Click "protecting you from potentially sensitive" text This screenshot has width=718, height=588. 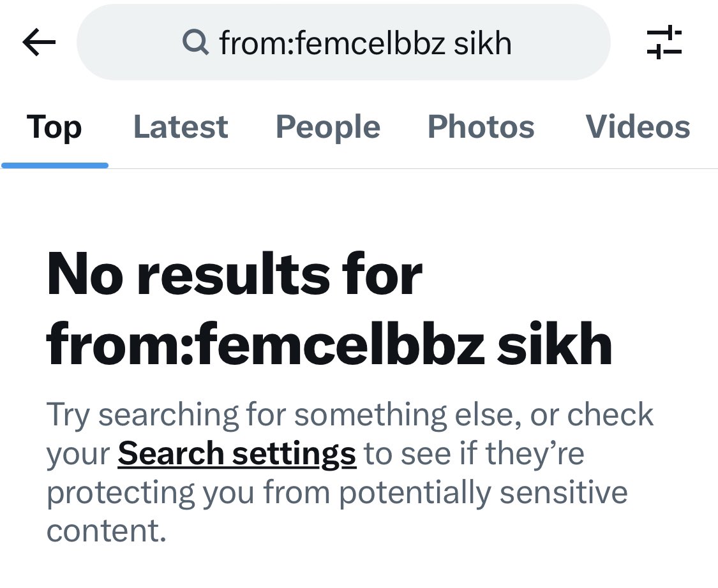coord(337,492)
